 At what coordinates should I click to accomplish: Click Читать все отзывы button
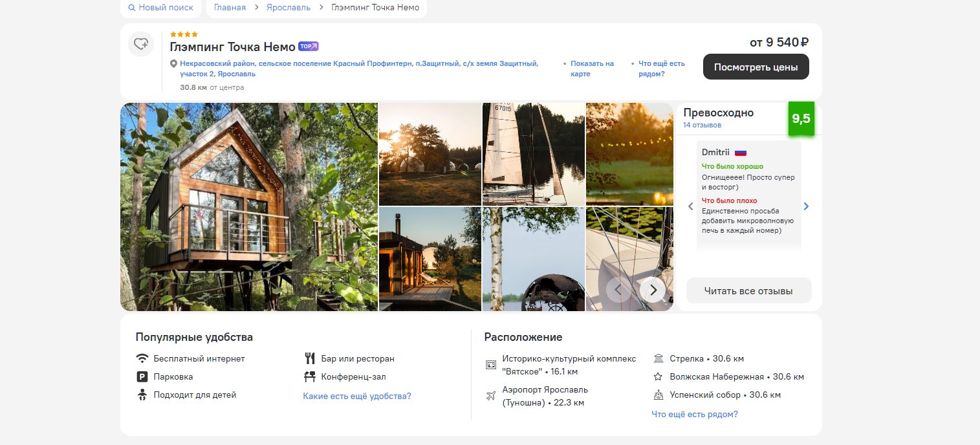coord(748,290)
